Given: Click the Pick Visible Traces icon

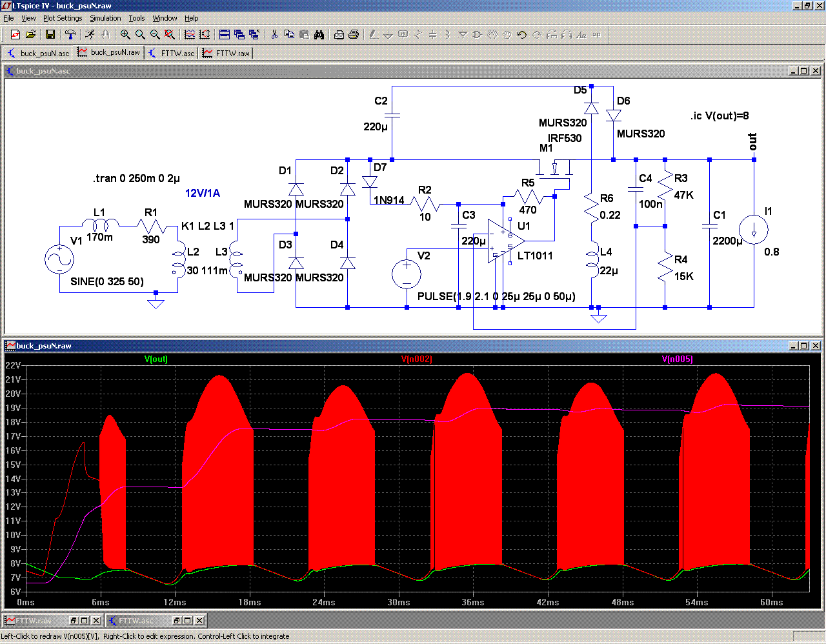Looking at the screenshot, I should [190, 35].
